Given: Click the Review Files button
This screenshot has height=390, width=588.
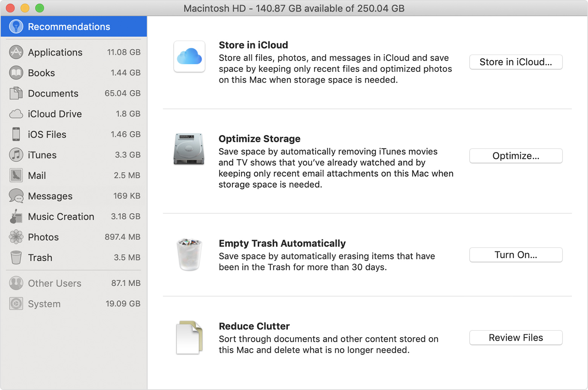Looking at the screenshot, I should (516, 338).
